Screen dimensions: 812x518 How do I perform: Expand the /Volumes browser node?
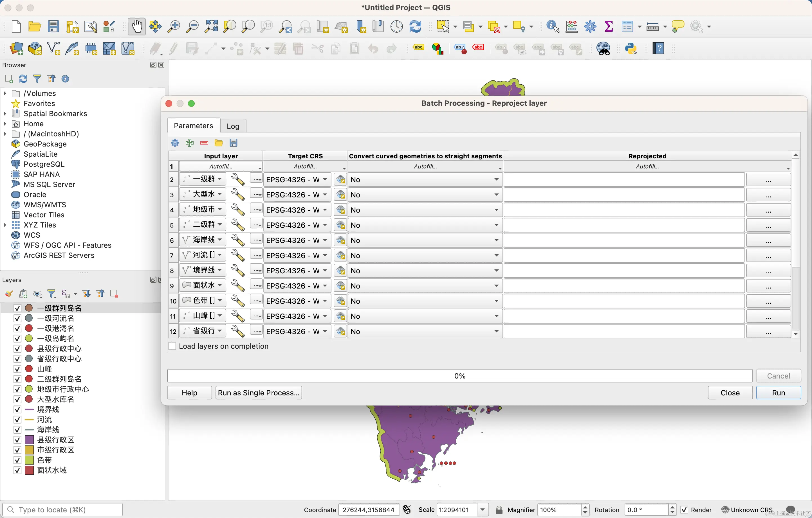[5, 93]
